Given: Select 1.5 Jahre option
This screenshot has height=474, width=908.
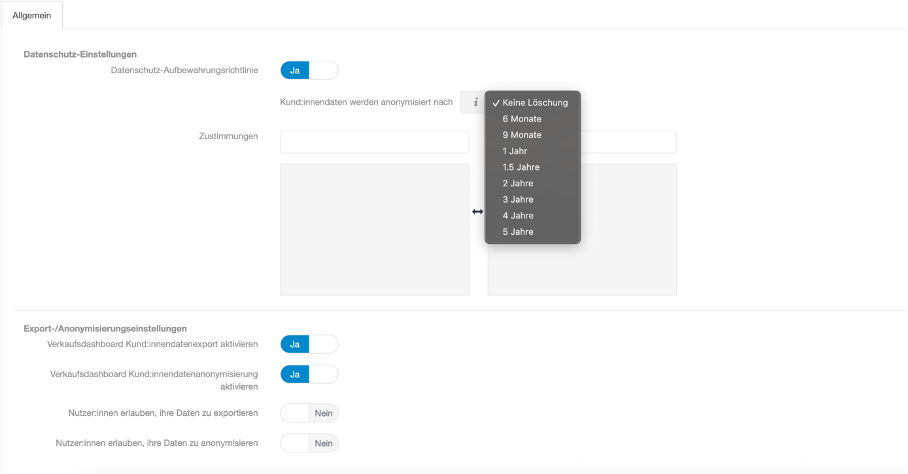Looking at the screenshot, I should (533, 167).
